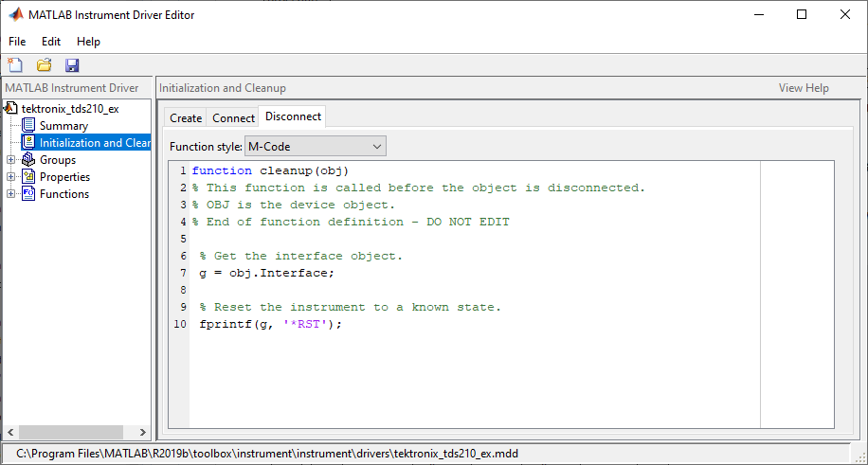Open the Edit menu
The image size is (868, 465).
tap(51, 42)
